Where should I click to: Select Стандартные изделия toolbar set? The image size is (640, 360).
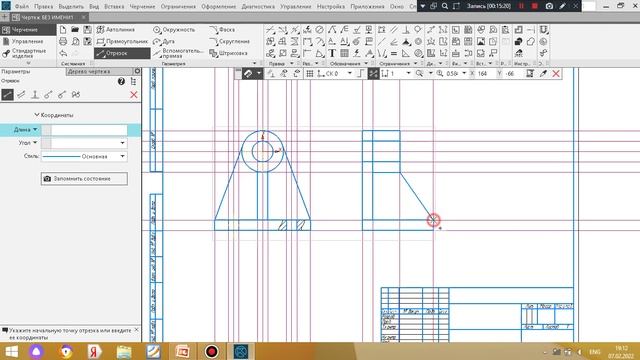(x=28, y=53)
